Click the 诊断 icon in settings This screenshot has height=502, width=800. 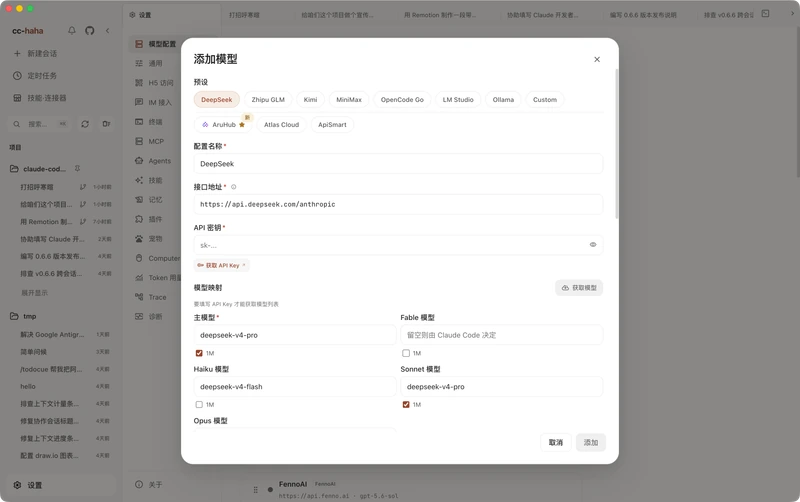tap(139, 316)
